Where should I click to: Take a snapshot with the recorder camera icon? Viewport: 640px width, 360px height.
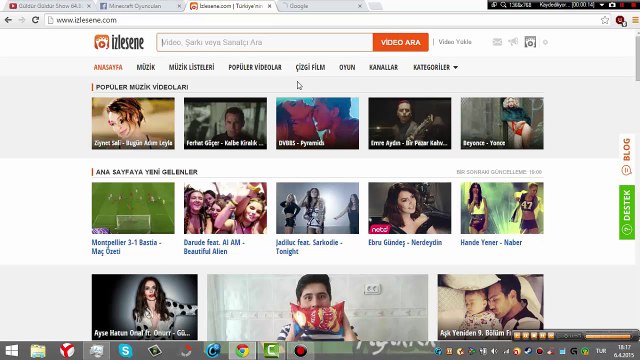click(612, 5)
